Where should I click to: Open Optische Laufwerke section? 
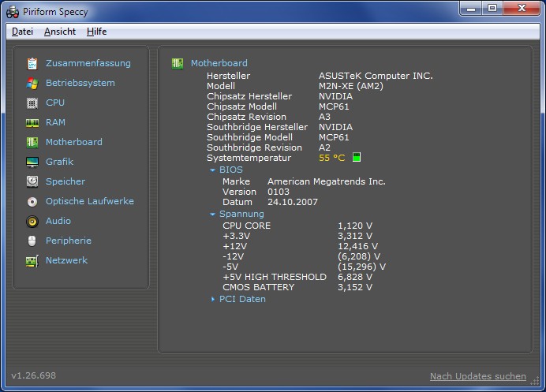coord(90,201)
